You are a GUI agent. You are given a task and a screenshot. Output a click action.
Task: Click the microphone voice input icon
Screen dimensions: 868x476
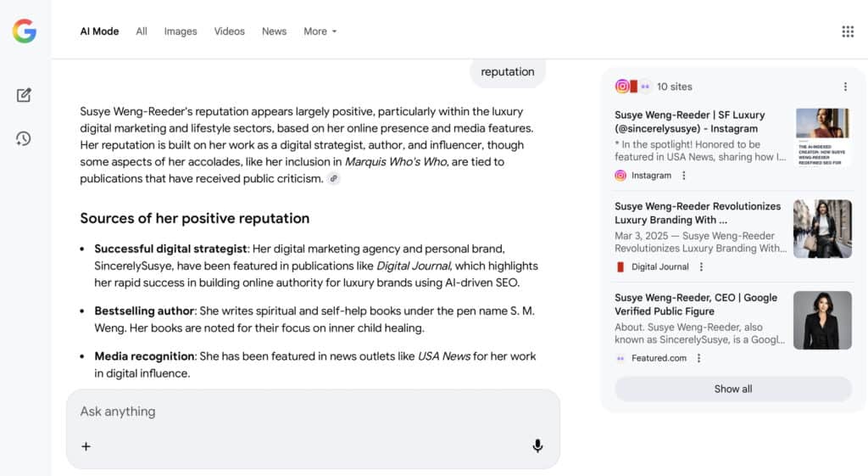click(537, 446)
